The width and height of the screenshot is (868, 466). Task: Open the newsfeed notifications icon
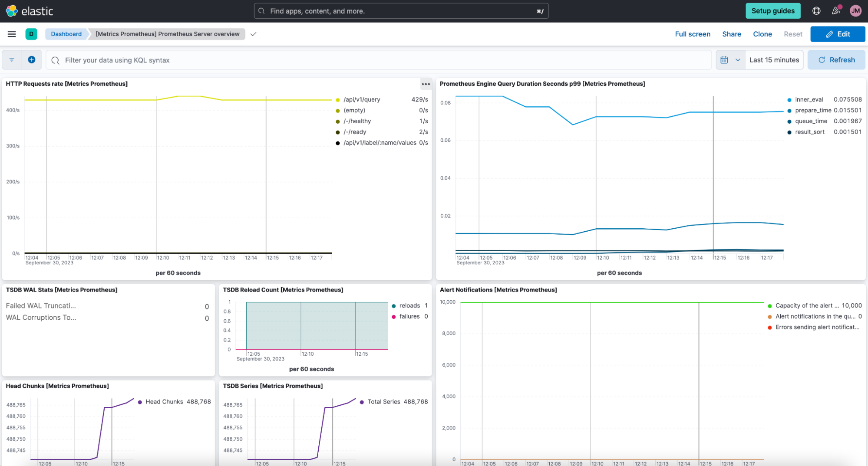coord(836,11)
